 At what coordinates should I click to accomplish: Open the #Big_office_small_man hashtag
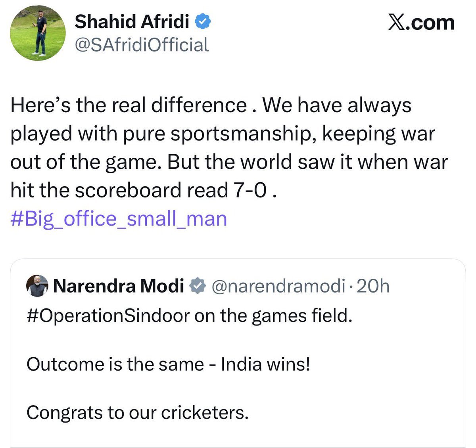(119, 219)
